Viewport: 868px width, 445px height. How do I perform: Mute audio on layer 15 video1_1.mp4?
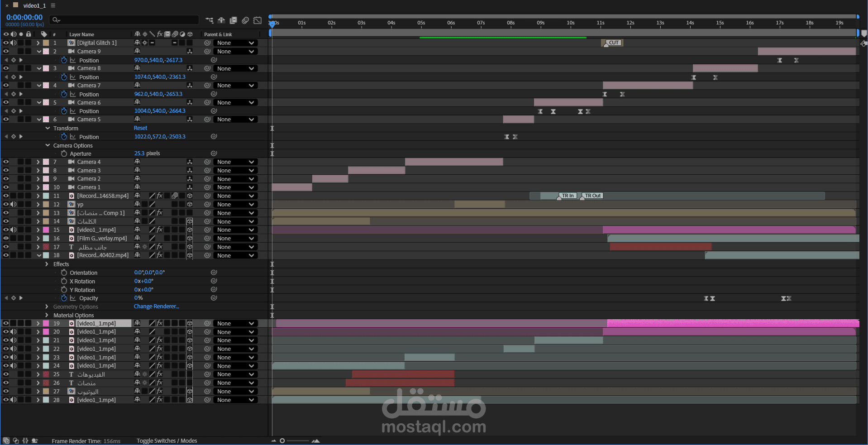[14, 230]
